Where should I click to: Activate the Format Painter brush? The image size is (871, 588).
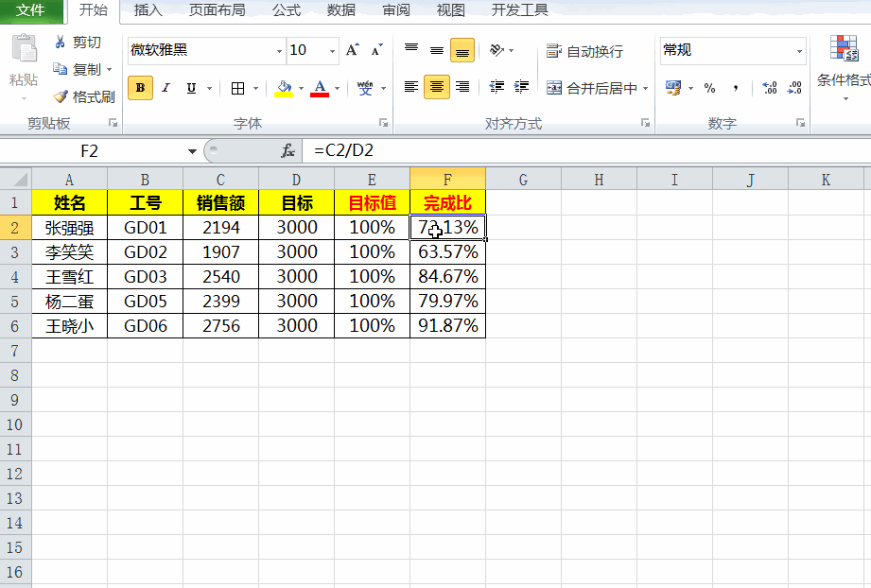click(84, 96)
